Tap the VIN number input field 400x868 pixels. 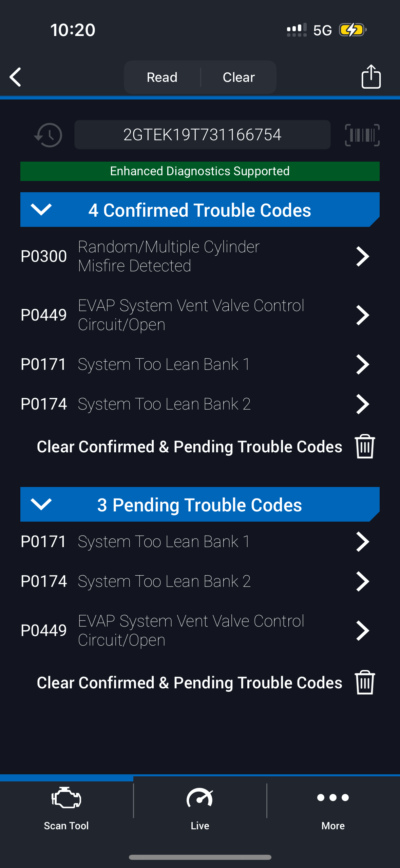[x=202, y=135]
